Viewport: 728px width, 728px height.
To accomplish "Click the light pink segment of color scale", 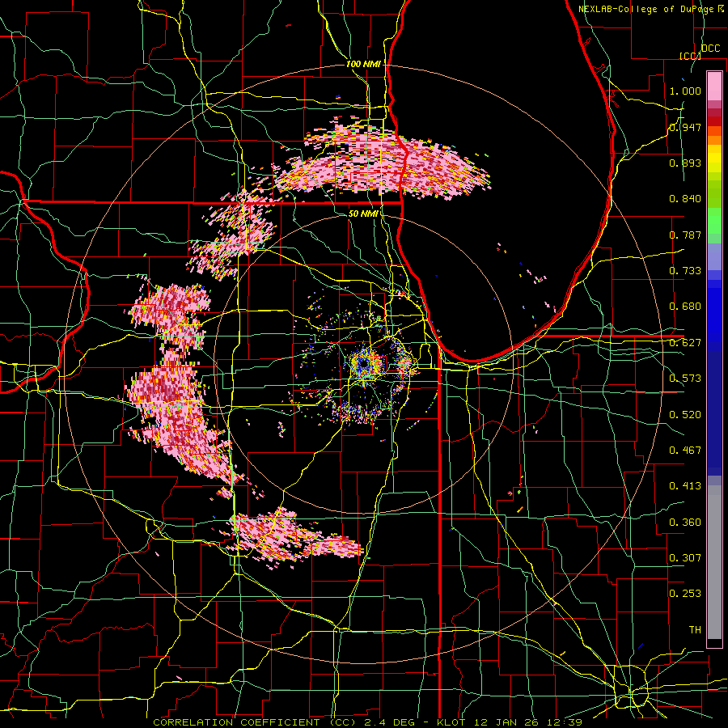I will tap(714, 87).
